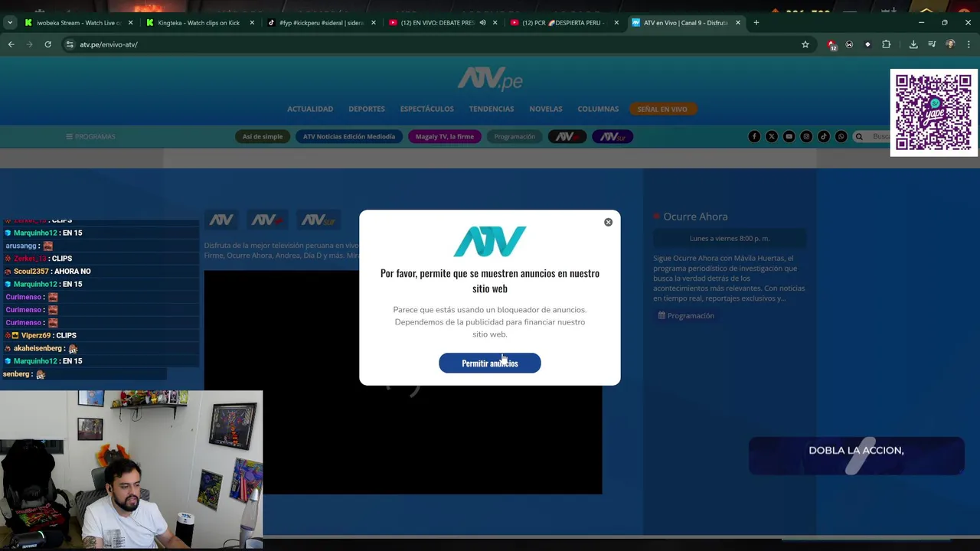The height and width of the screenshot is (551, 980).
Task: Click the ATV+ channel logo pill
Action: click(x=567, y=136)
